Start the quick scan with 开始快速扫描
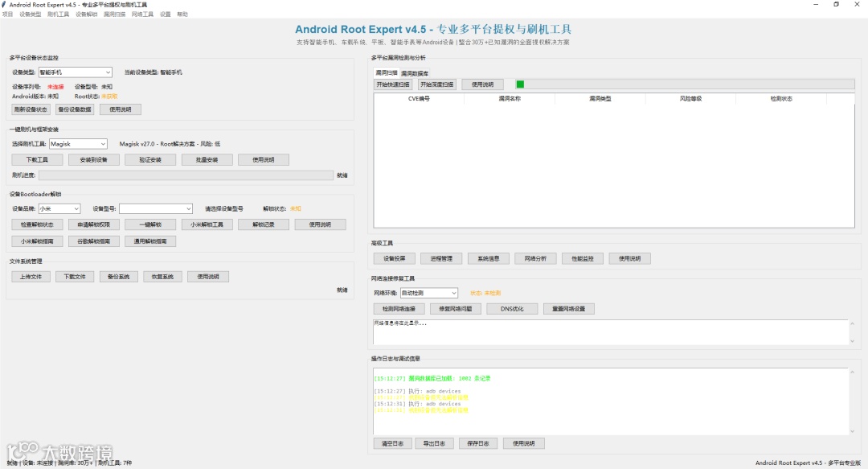868x469 pixels. coord(393,84)
